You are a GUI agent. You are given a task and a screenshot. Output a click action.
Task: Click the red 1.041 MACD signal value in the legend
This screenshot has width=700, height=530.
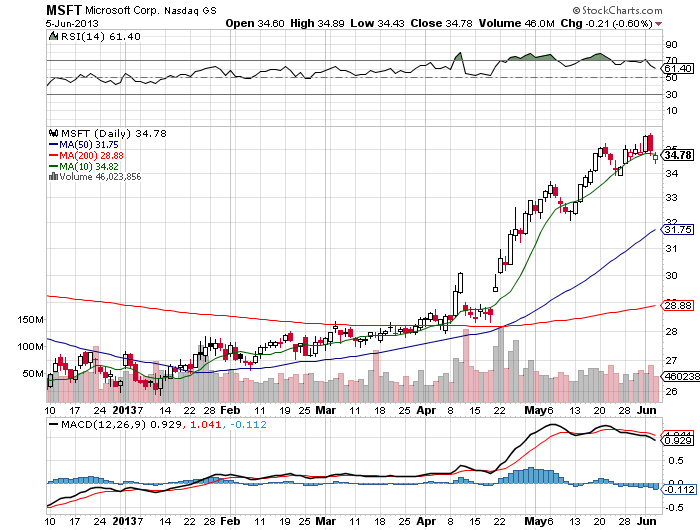click(206, 424)
